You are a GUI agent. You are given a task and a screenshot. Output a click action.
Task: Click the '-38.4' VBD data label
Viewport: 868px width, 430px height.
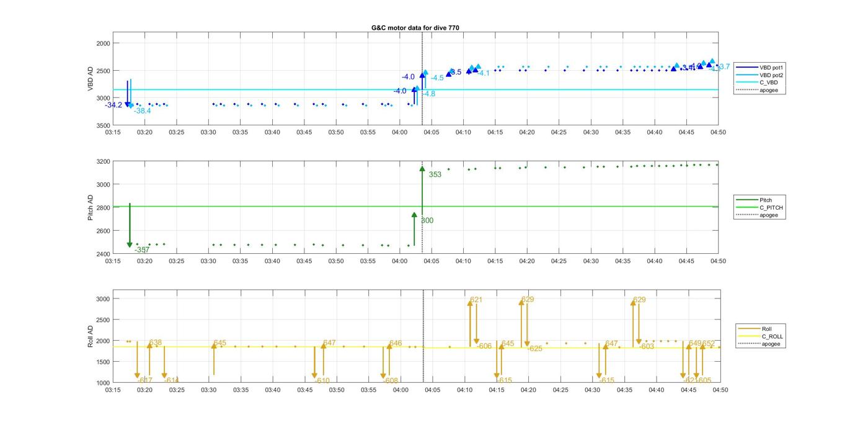coord(142,111)
